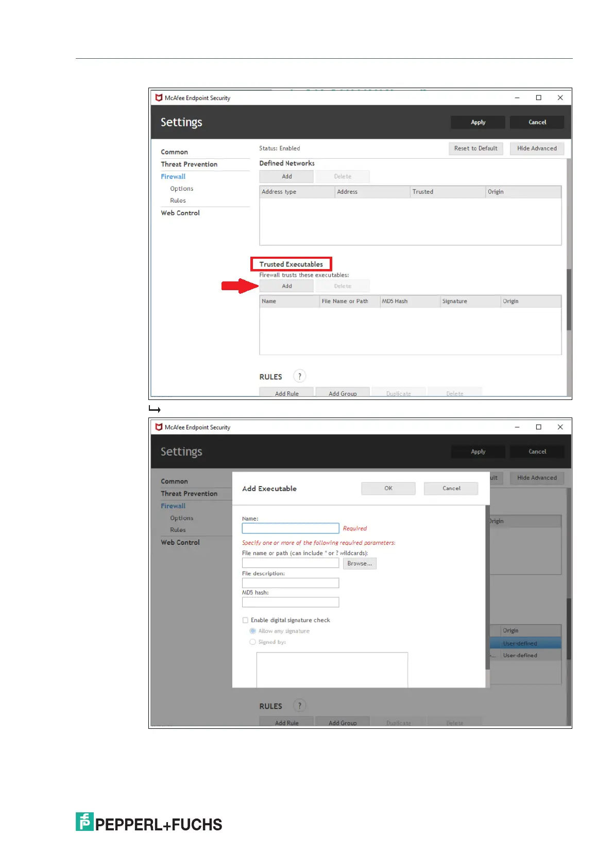Close the lower McAfee window
Image resolution: width=613 pixels, height=868 pixels.
tap(560, 427)
